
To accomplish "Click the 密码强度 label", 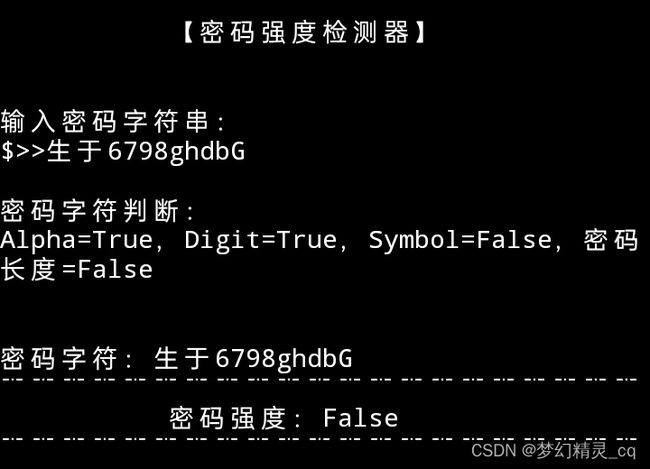I will pyautogui.click(x=228, y=418).
